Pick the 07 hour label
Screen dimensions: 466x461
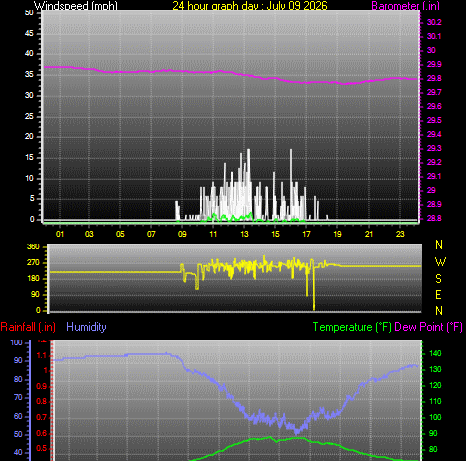151,234
